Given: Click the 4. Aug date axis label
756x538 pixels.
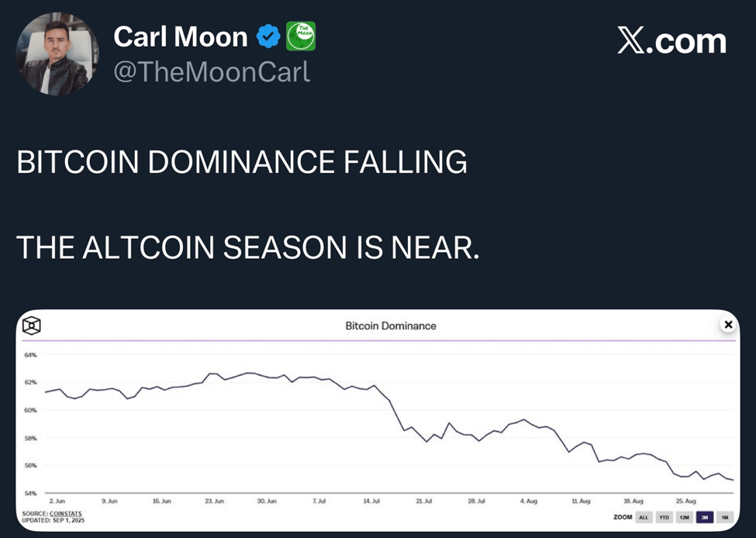Looking at the screenshot, I should tap(527, 502).
